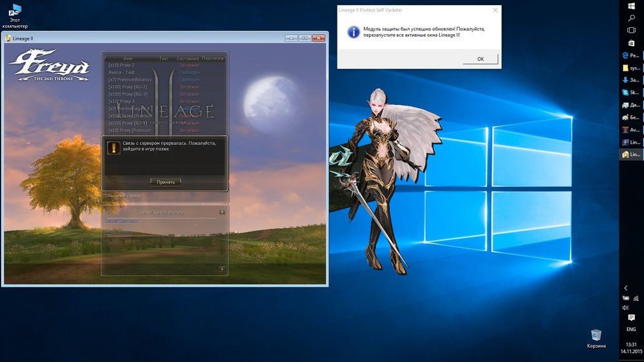Viewport: 644px width, 362px height.
Task: Click the Принять button in the error dialog
Action: point(166,182)
